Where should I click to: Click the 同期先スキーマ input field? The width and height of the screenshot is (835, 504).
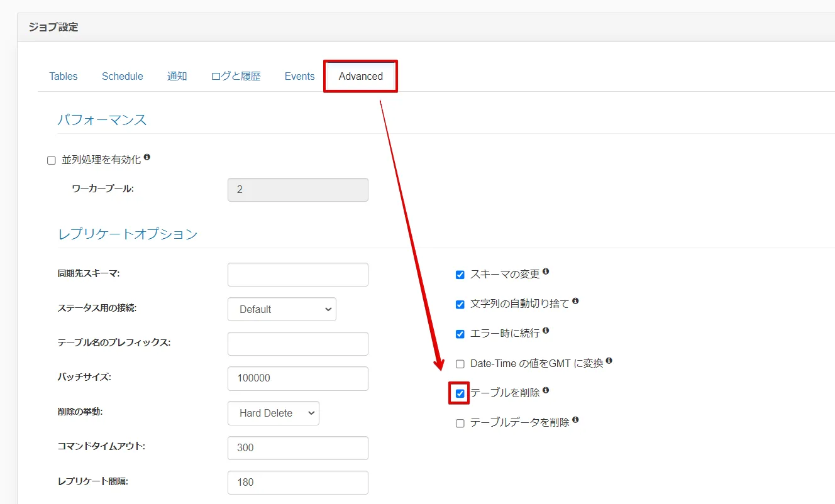298,275
